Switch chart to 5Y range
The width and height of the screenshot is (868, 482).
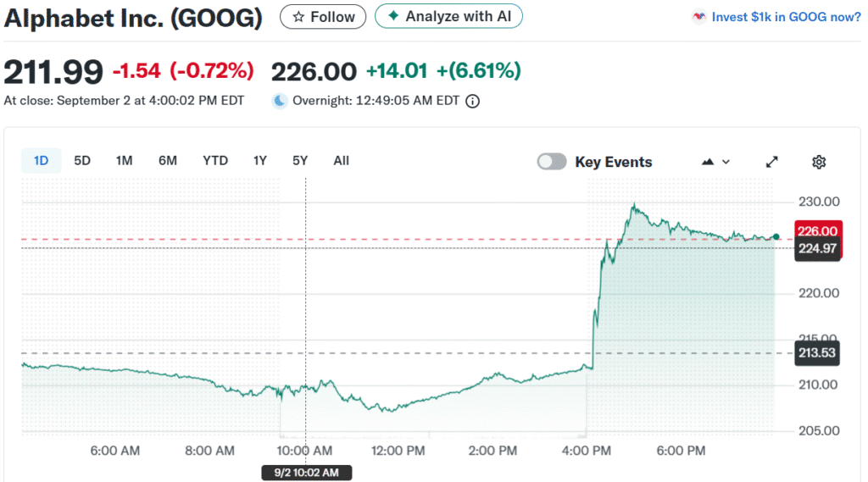(300, 161)
